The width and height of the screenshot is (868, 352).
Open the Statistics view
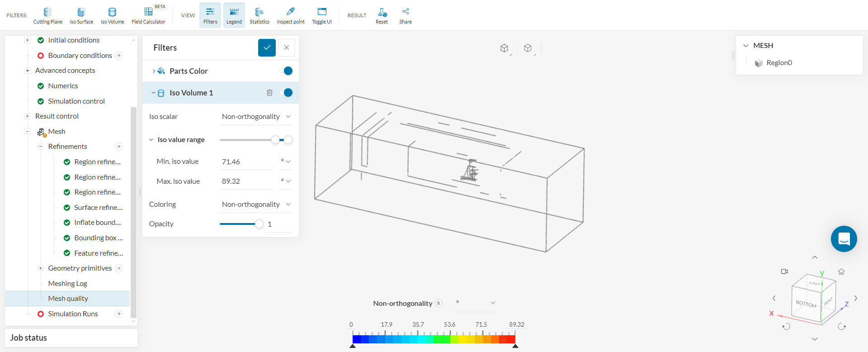tap(259, 15)
